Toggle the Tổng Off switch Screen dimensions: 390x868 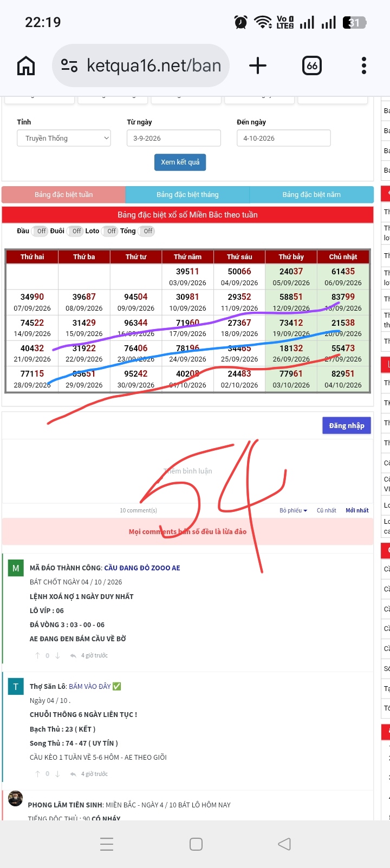coord(146,231)
